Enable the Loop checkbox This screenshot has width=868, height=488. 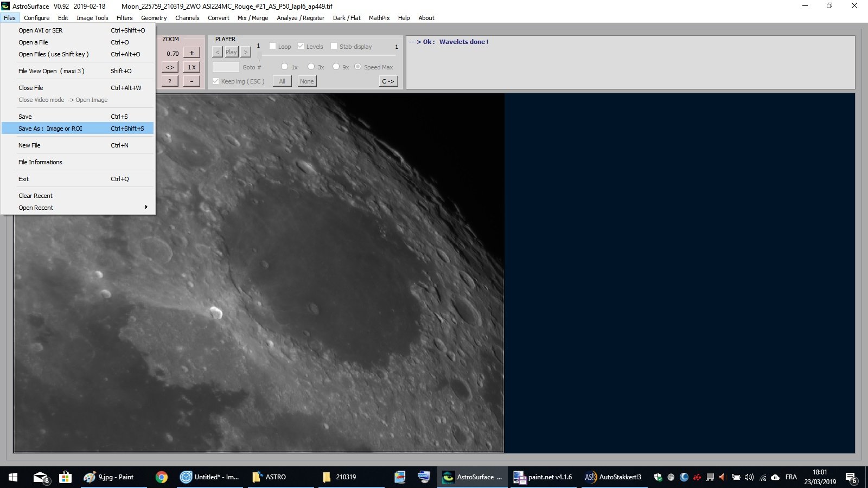click(273, 46)
